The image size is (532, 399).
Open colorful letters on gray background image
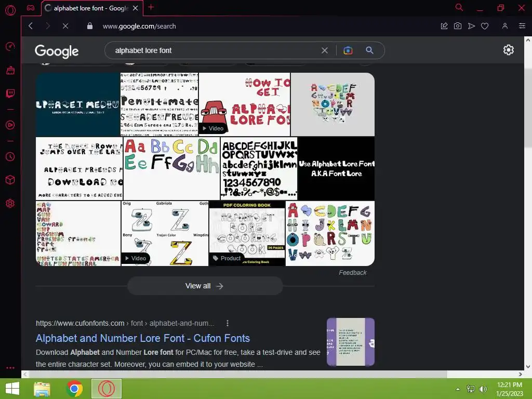point(332,104)
